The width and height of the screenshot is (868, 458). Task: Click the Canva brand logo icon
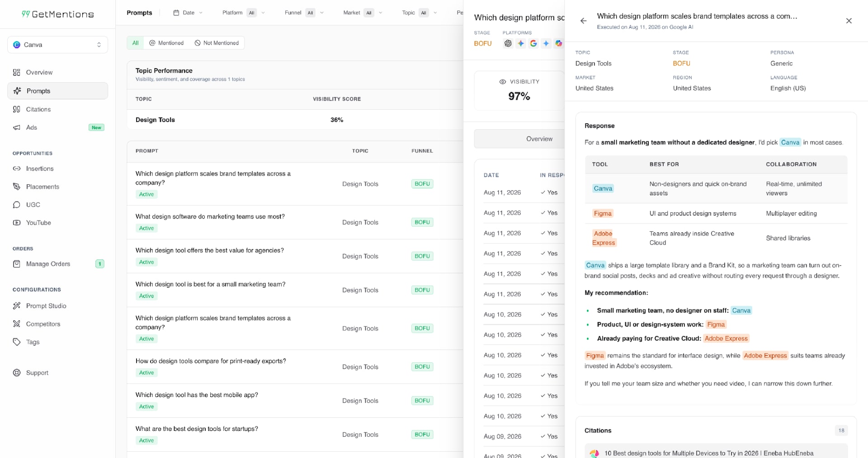[x=17, y=45]
